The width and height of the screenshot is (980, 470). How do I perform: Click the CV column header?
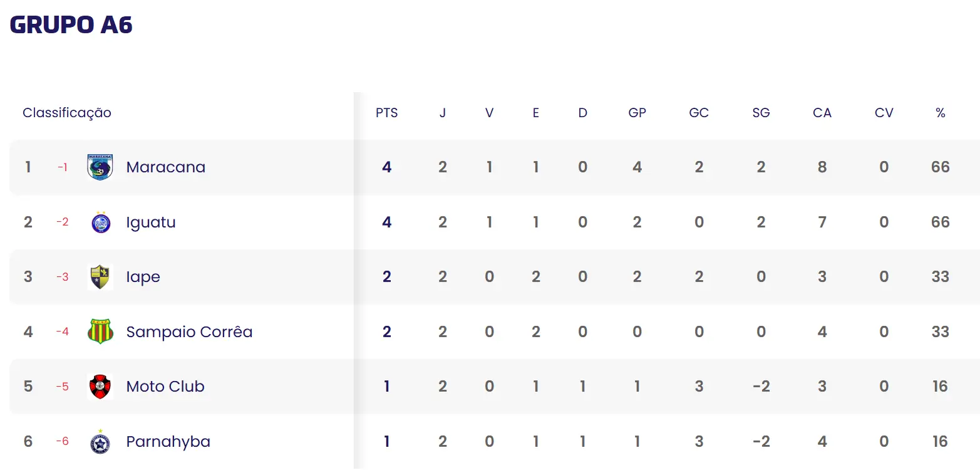(x=884, y=113)
